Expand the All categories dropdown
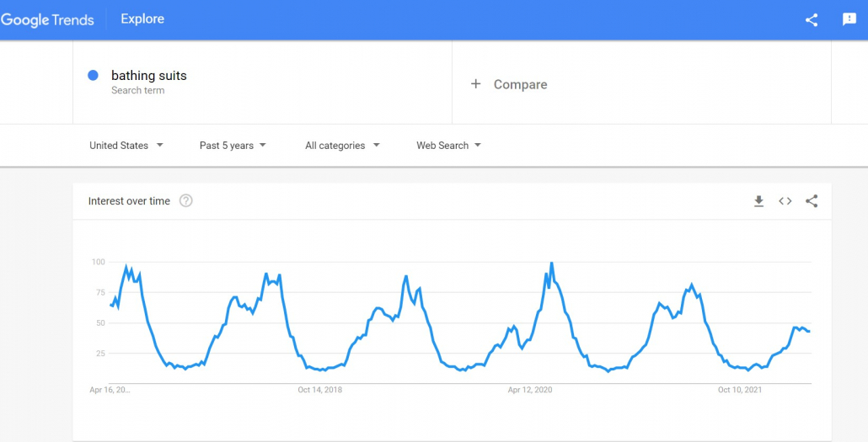The image size is (868, 442). coord(342,146)
